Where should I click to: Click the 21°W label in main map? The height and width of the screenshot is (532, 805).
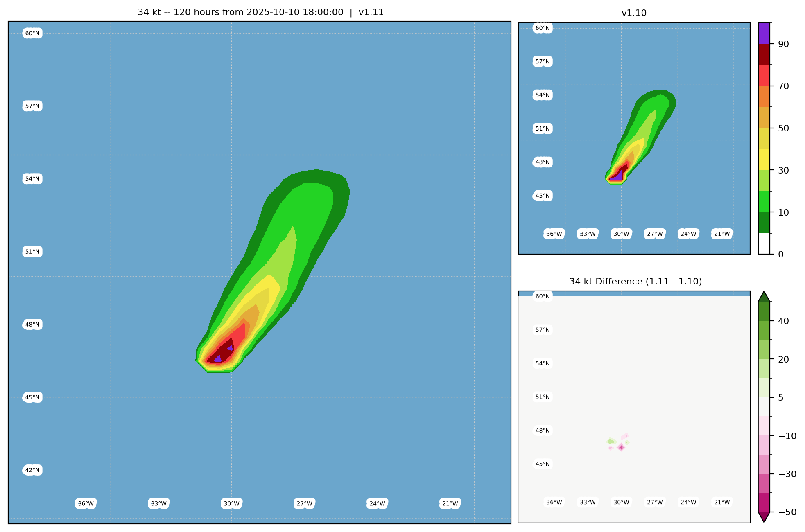pos(450,504)
